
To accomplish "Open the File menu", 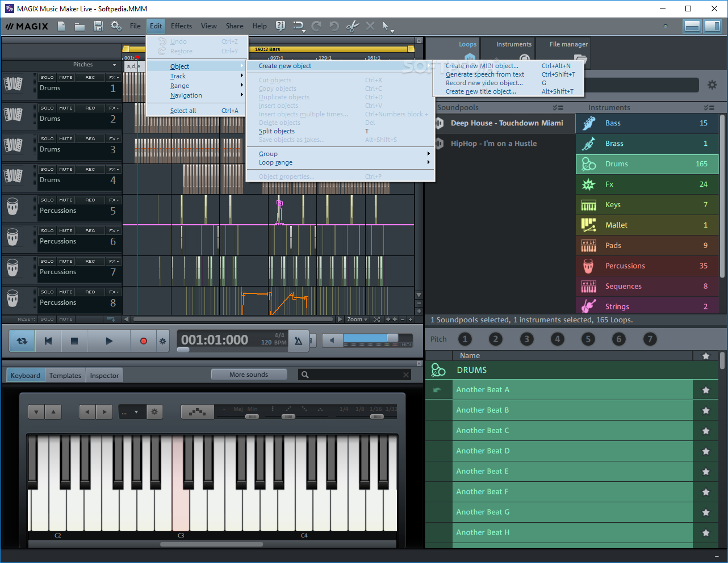I will [135, 26].
